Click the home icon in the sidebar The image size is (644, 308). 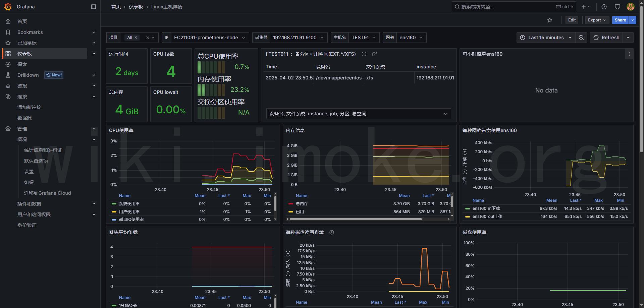coord(8,21)
